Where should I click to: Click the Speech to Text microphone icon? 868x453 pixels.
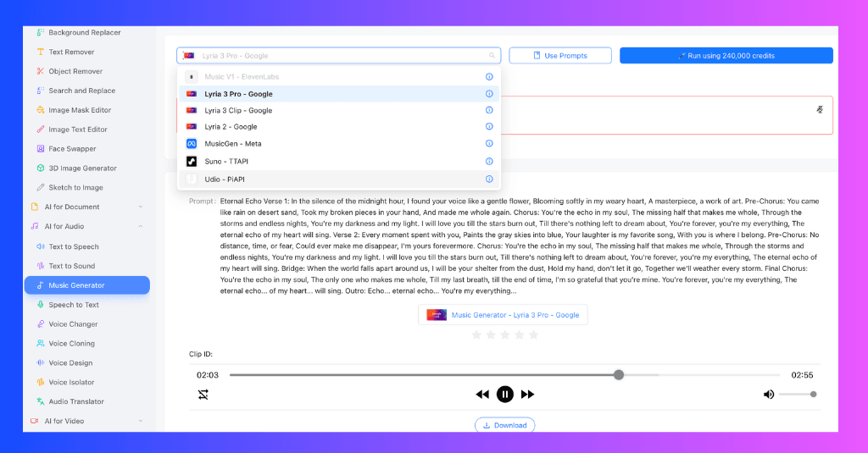[x=41, y=305]
